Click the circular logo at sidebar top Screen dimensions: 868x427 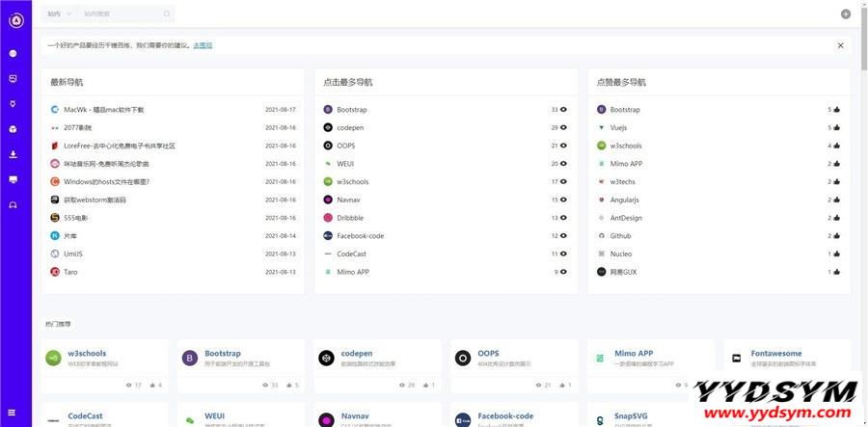pyautogui.click(x=14, y=18)
